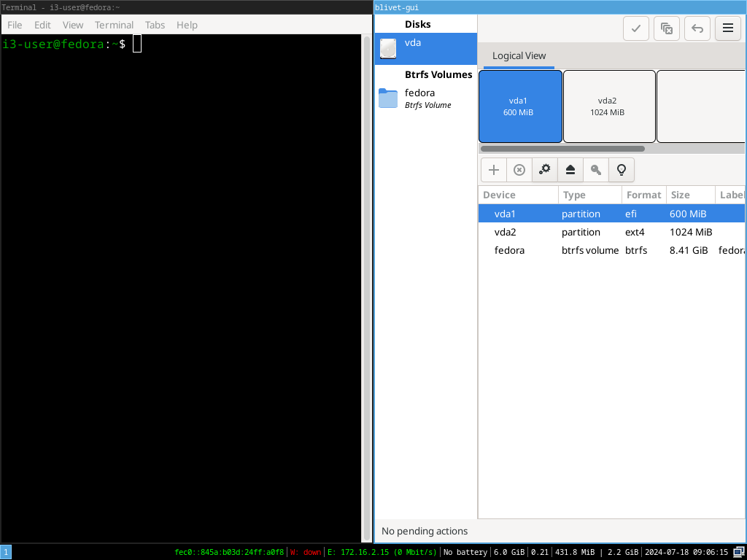The width and height of the screenshot is (747, 560).
Task: Click the ext4 format cell
Action: tap(635, 232)
